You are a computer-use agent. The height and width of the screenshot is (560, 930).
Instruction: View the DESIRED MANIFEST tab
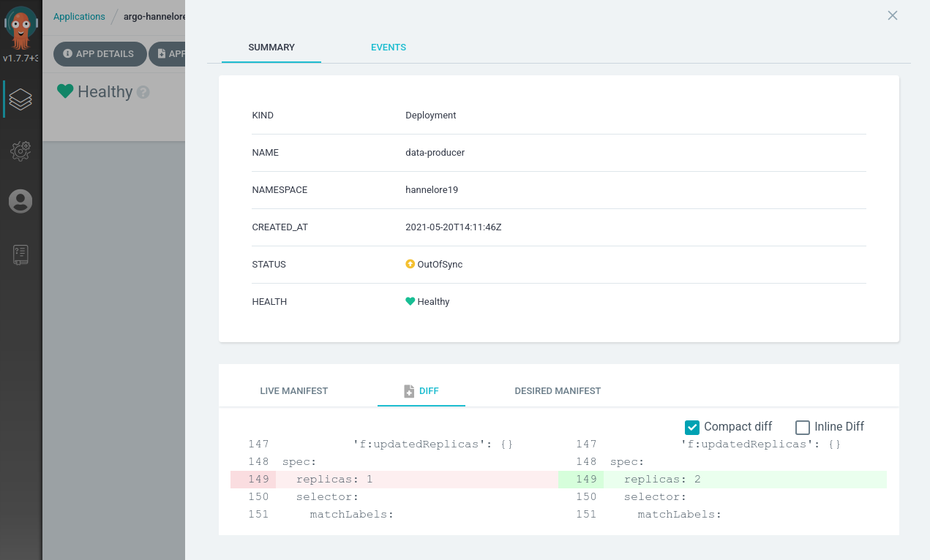click(x=558, y=390)
